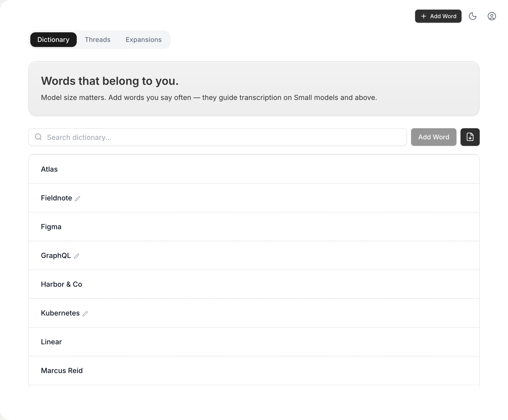
Task: Select the Figma word row
Action: point(254,227)
